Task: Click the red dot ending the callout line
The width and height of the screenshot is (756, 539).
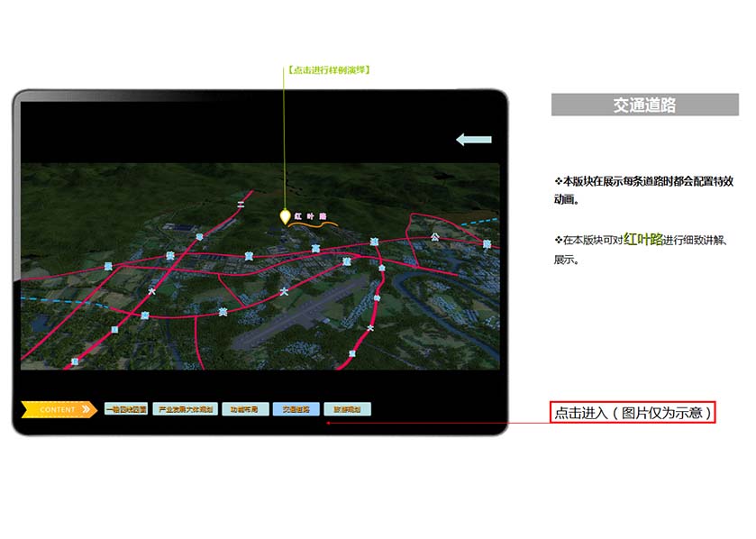Action: pos(328,421)
